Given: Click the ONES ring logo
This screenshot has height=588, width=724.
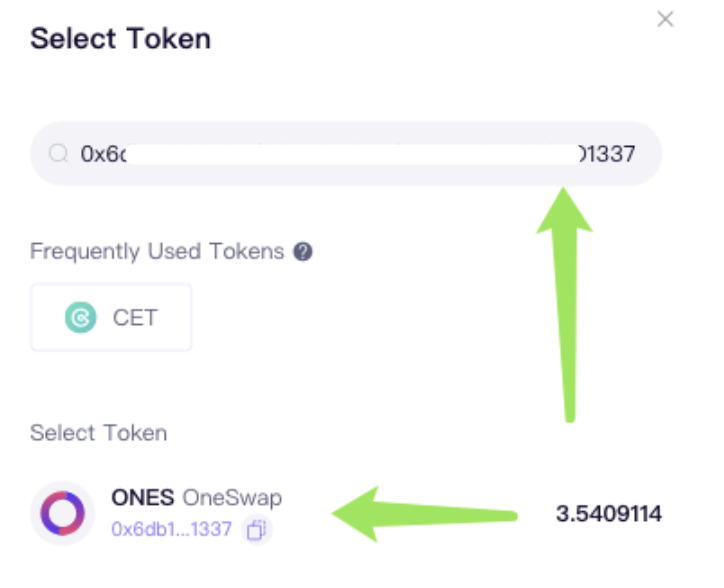Looking at the screenshot, I should (x=63, y=513).
